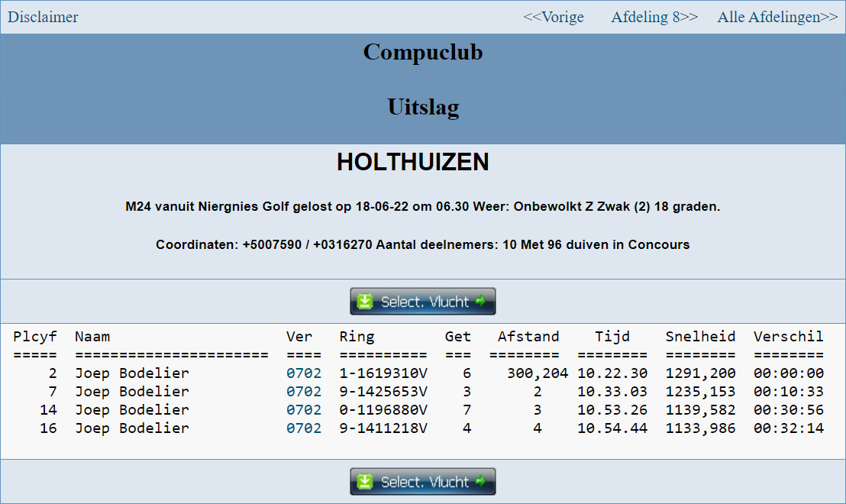Screen dimensions: 846x504
Task: Open Afdeling 8>> link
Action: point(654,17)
